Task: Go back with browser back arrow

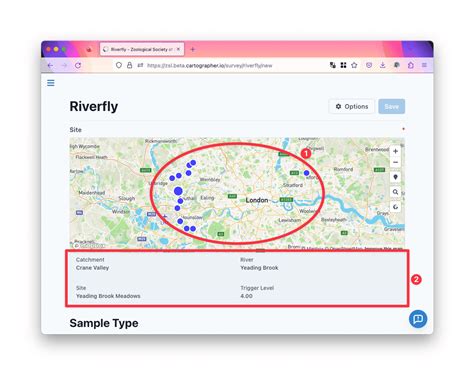Action: pos(50,65)
